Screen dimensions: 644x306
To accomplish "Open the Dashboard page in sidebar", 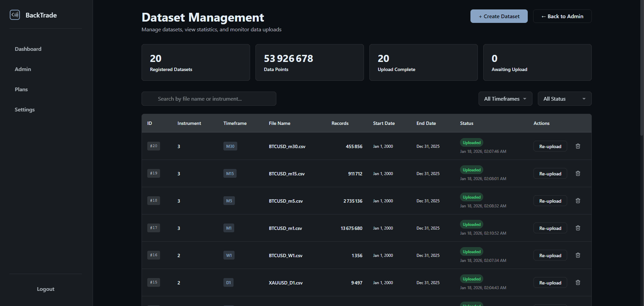I will coord(28,49).
